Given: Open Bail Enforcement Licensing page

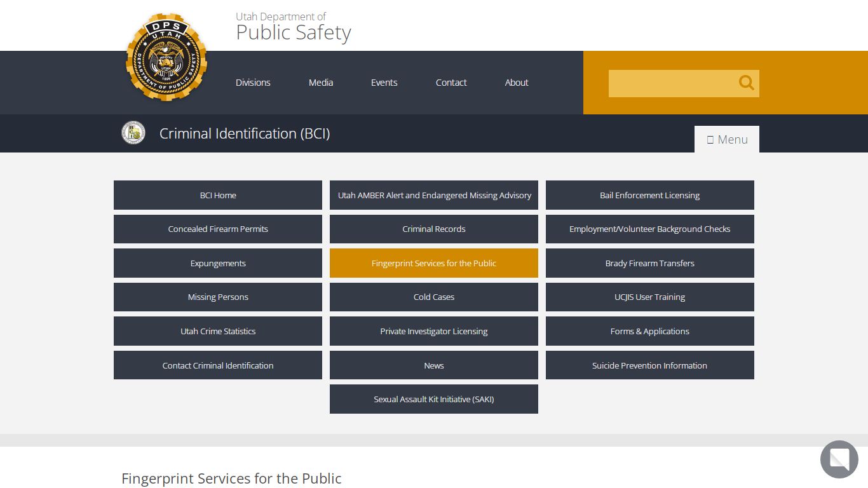Looking at the screenshot, I should tap(650, 195).
